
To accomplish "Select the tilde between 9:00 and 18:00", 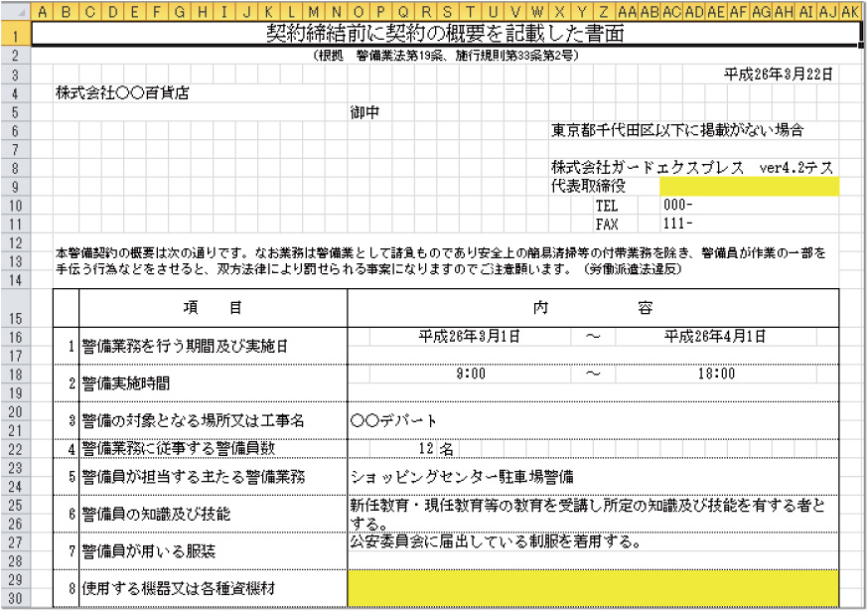I will (x=593, y=374).
